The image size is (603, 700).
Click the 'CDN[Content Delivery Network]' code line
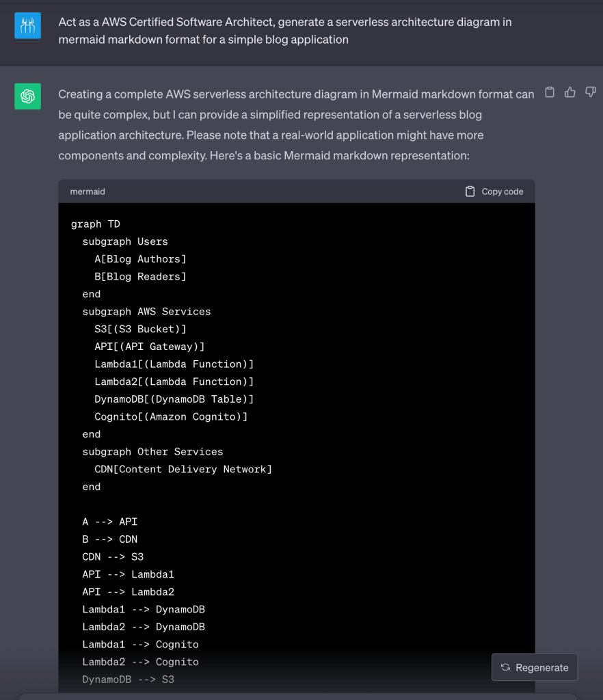coord(183,469)
